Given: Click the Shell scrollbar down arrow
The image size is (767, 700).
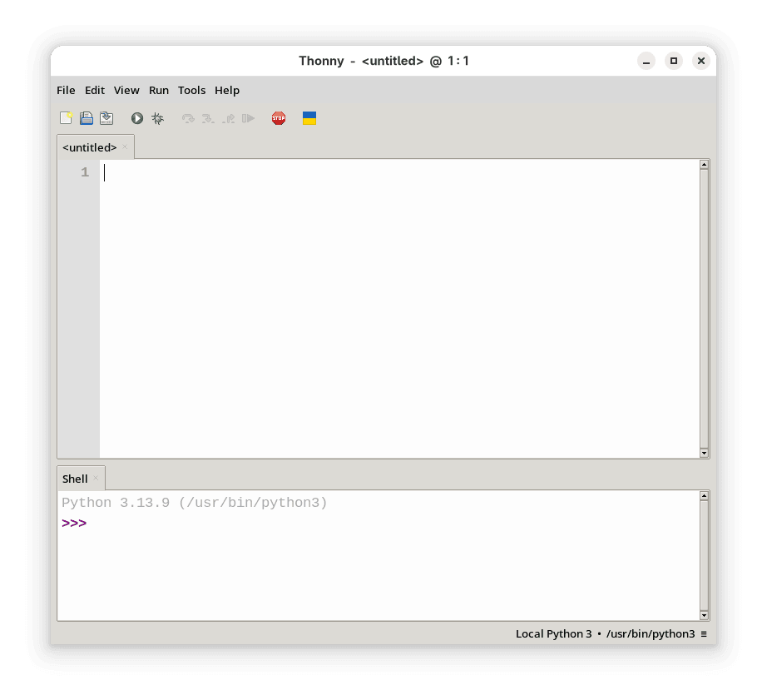Looking at the screenshot, I should point(704,615).
